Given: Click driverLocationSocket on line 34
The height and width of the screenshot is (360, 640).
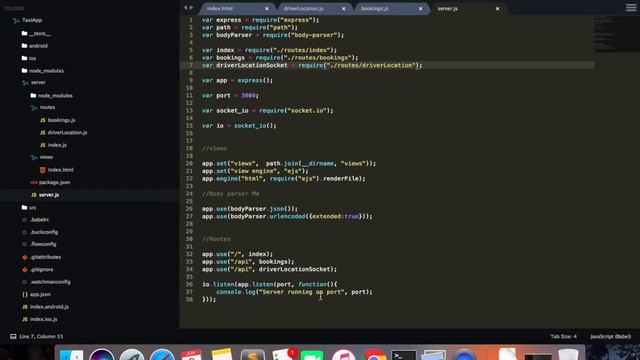Looking at the screenshot, I should [294, 269].
